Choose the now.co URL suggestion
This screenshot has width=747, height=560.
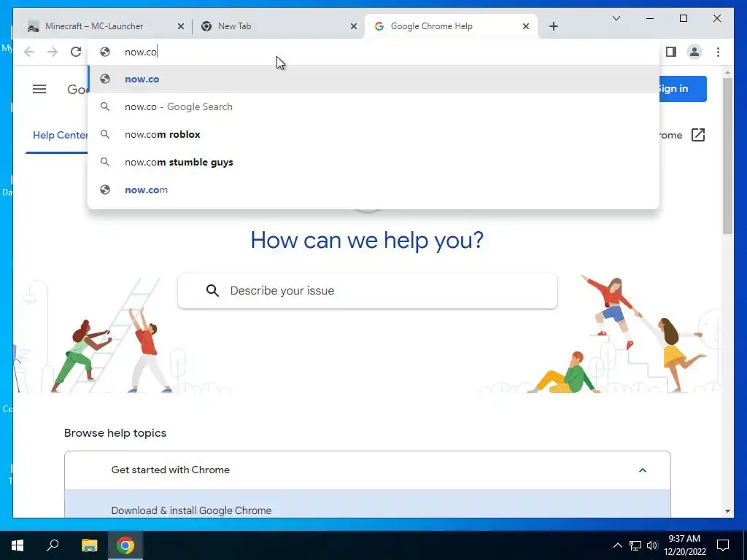tap(373, 79)
